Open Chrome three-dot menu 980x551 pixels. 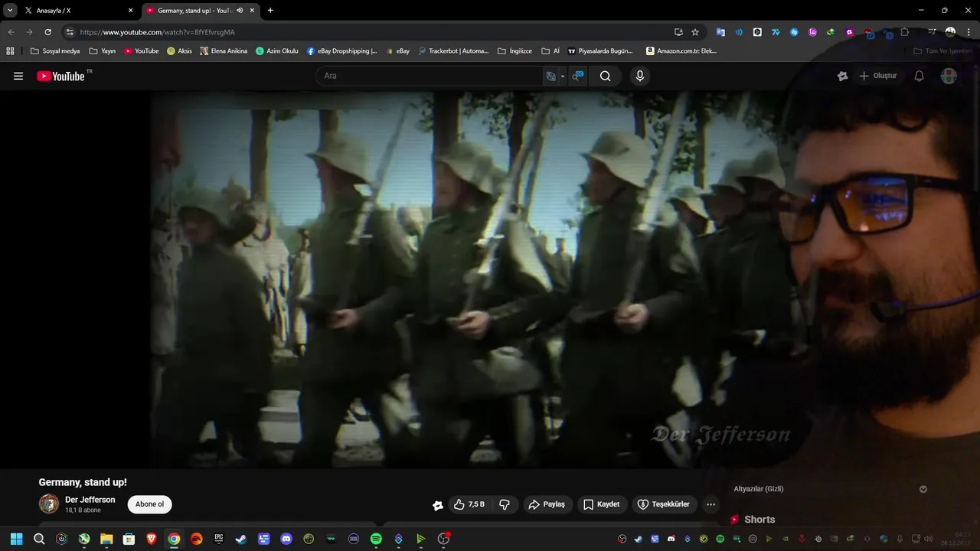click(969, 32)
